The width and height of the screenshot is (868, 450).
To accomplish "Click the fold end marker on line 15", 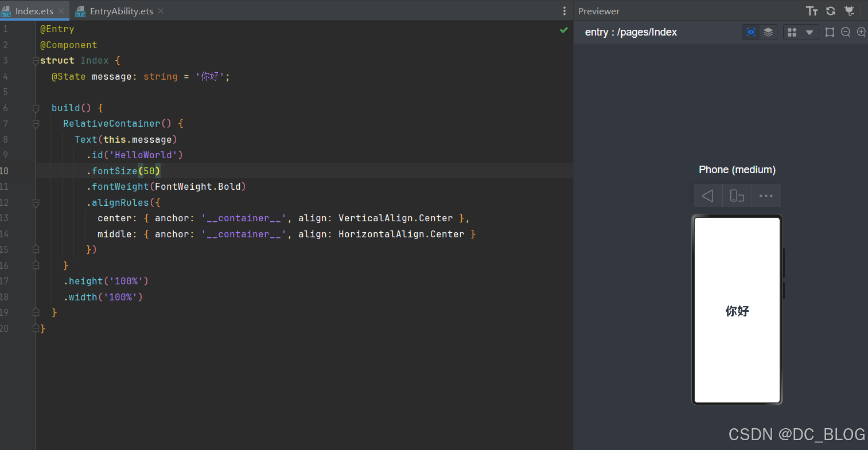I will pyautogui.click(x=36, y=249).
